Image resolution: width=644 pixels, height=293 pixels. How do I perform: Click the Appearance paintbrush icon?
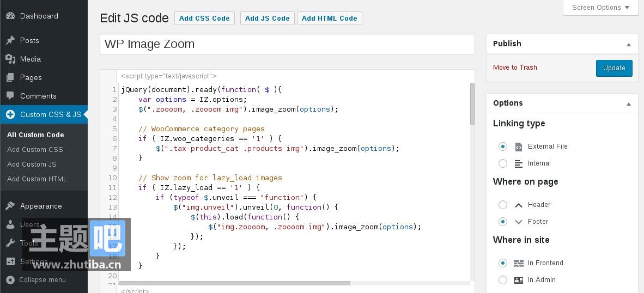[10, 206]
